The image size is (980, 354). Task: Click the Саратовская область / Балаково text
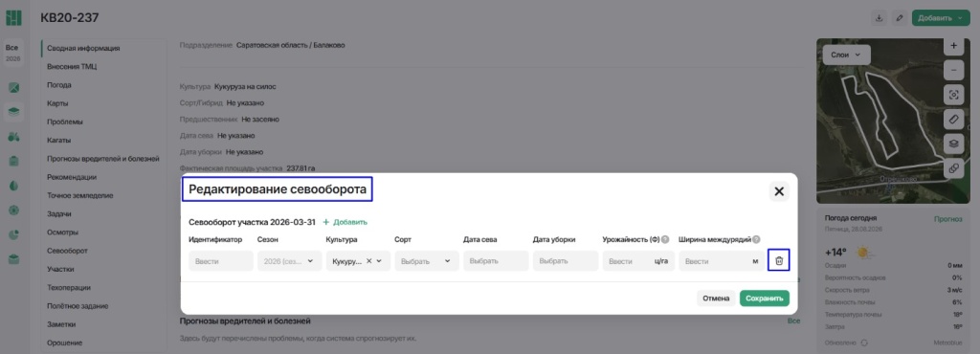tap(291, 45)
